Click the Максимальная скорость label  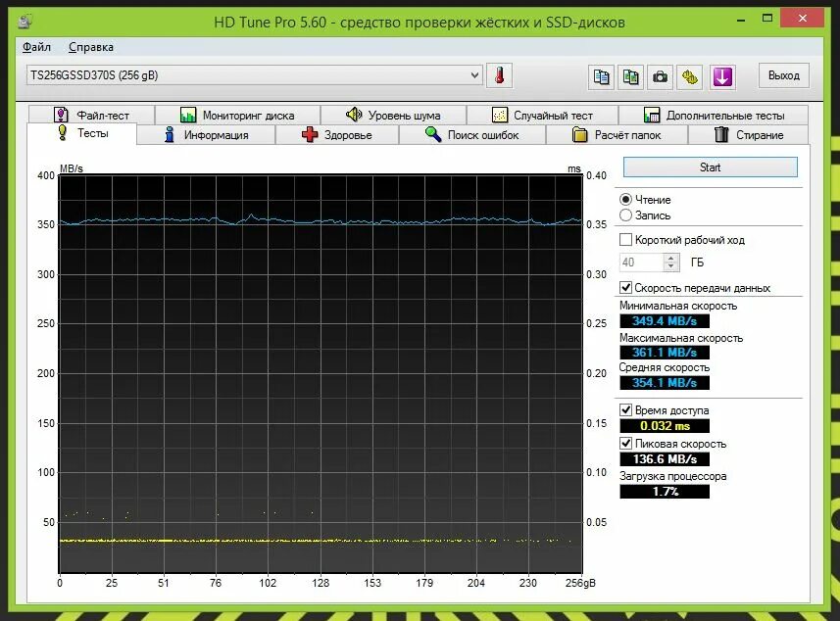[681, 338]
